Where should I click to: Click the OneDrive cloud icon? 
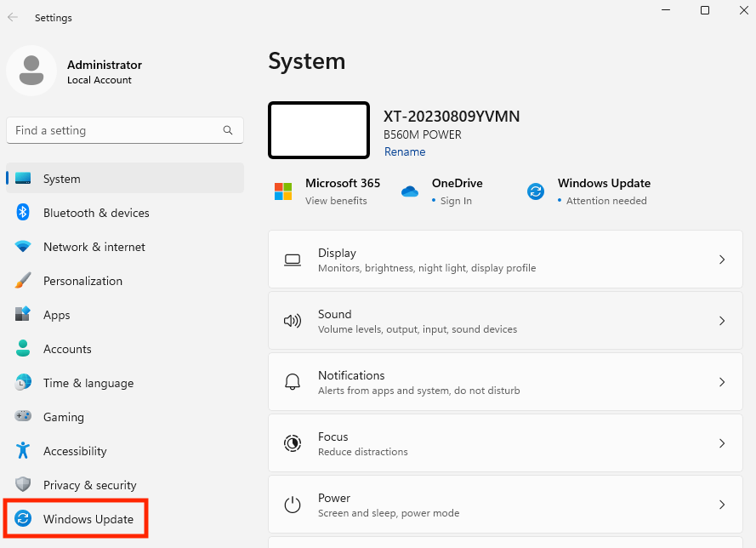click(409, 191)
